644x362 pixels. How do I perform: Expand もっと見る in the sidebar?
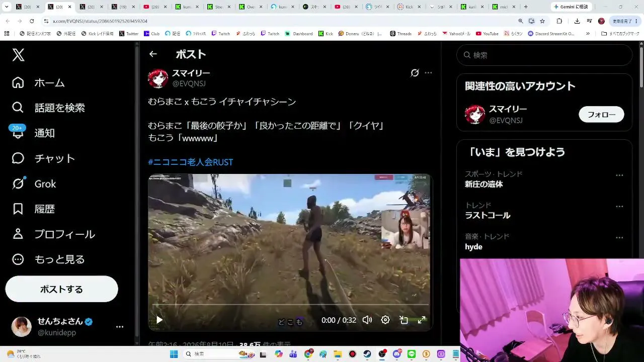click(x=48, y=259)
